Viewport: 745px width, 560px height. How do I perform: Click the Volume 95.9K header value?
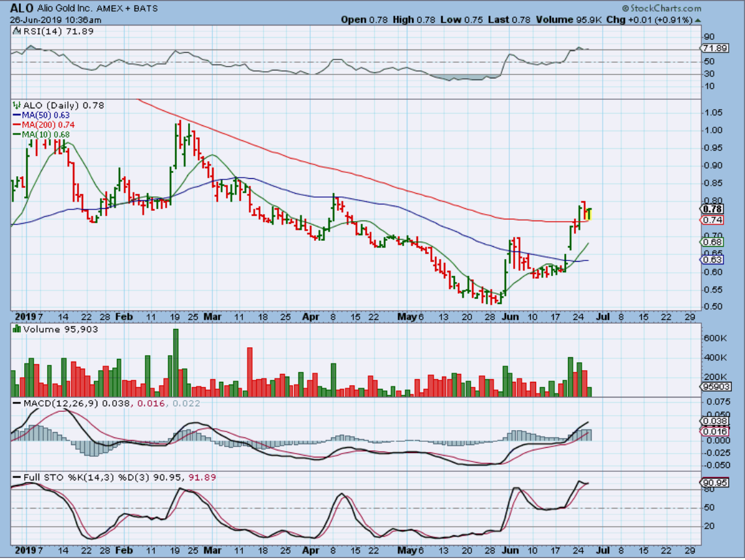569,20
